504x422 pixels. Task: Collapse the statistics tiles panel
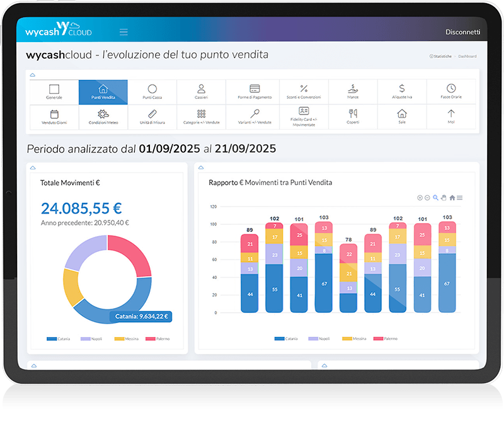(x=33, y=75)
